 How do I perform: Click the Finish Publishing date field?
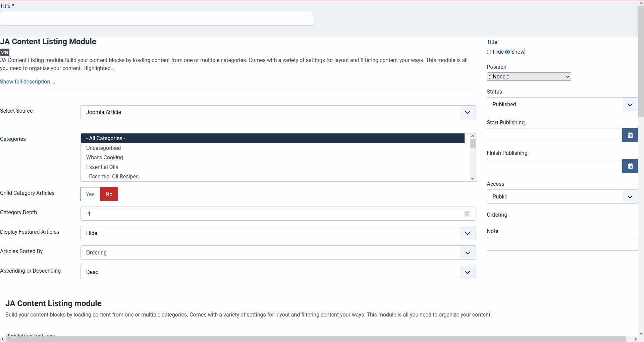click(554, 166)
